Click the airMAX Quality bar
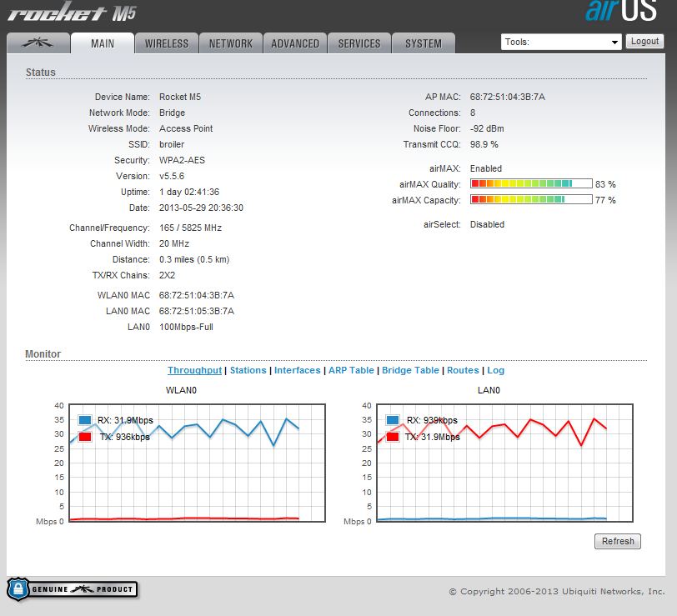 click(x=531, y=183)
